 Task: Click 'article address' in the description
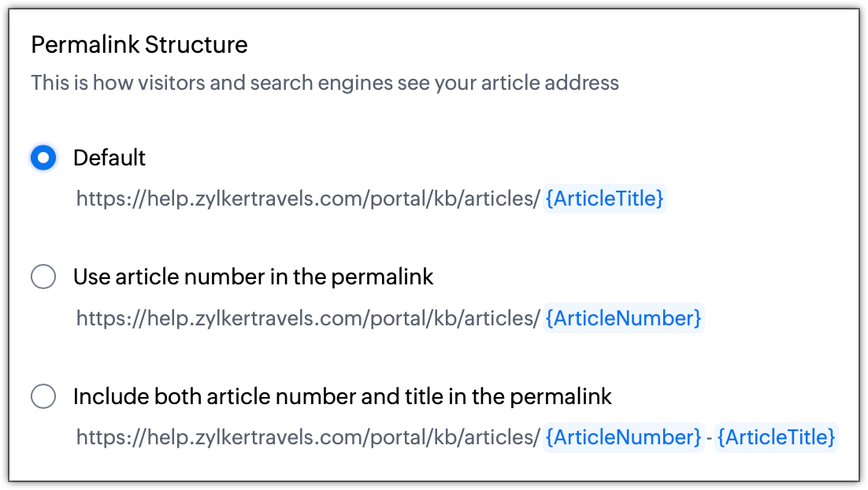tap(550, 83)
